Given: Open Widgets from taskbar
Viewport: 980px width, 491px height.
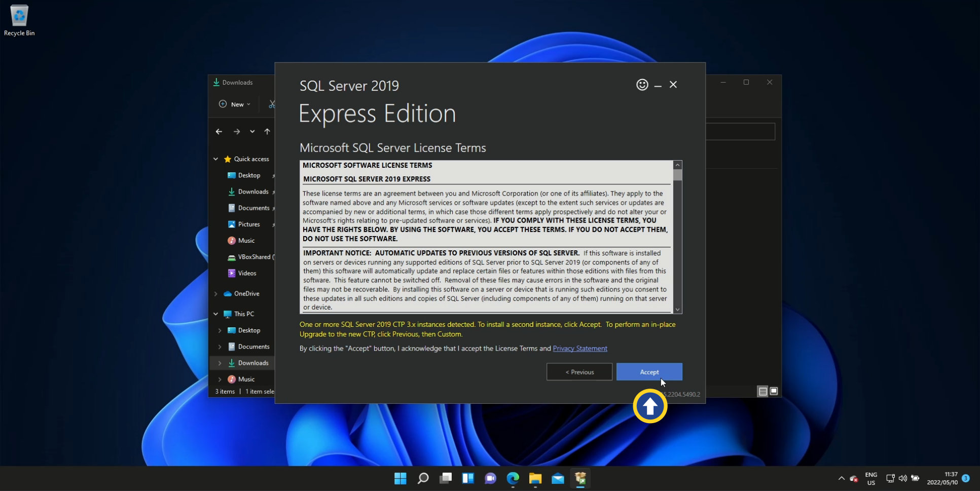Looking at the screenshot, I should (468, 478).
